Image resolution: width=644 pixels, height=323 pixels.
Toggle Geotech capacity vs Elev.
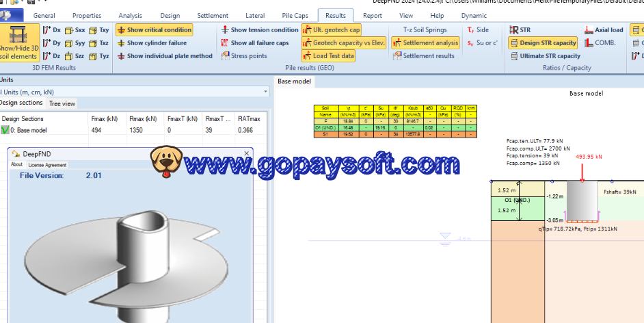click(344, 42)
